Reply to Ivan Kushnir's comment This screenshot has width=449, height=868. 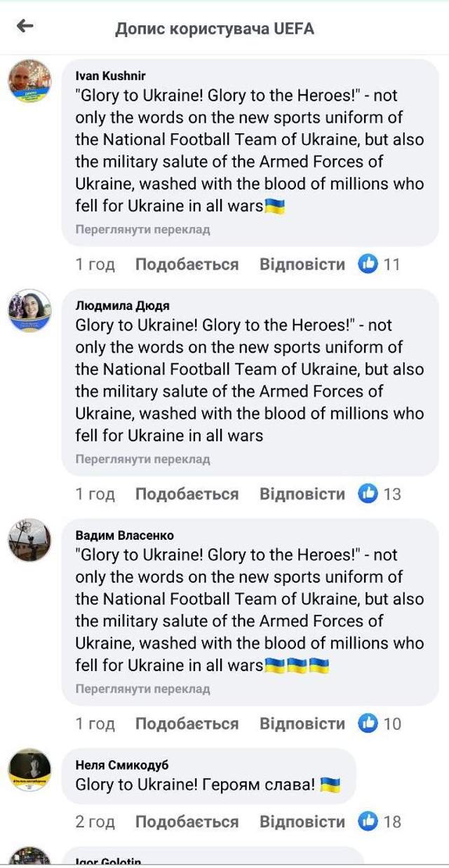[x=302, y=264]
